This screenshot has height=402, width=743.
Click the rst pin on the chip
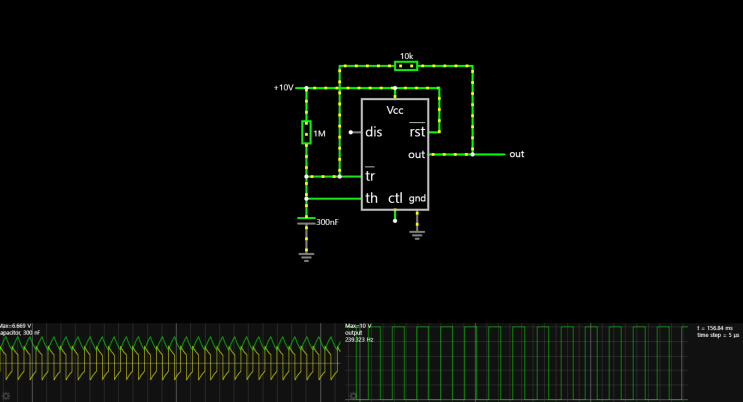coord(416,132)
